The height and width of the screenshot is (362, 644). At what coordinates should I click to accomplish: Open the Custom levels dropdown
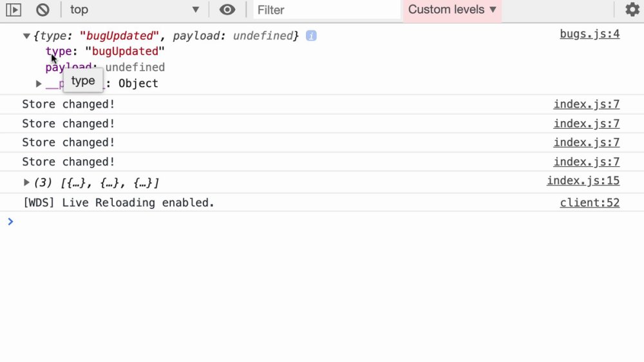point(452,10)
